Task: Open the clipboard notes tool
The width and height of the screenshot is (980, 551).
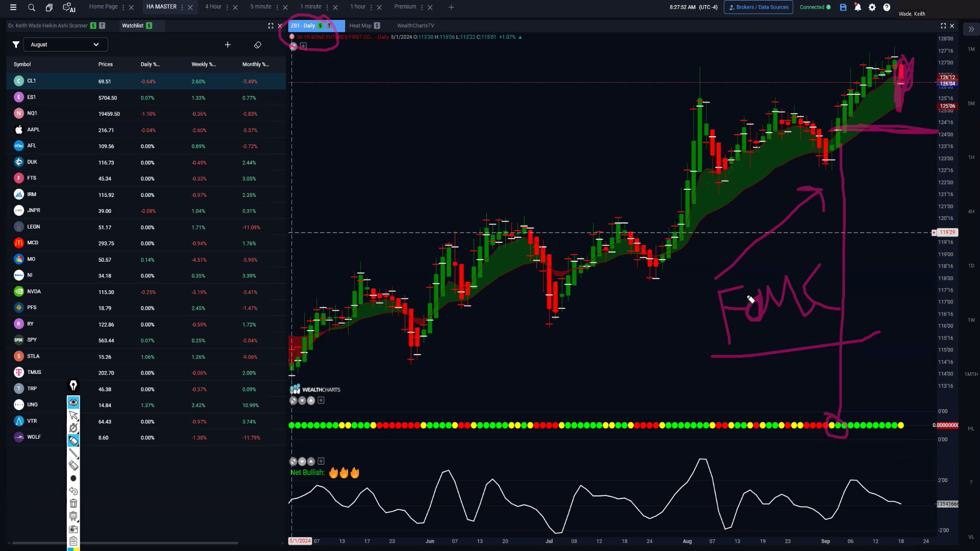Action: click(x=73, y=541)
